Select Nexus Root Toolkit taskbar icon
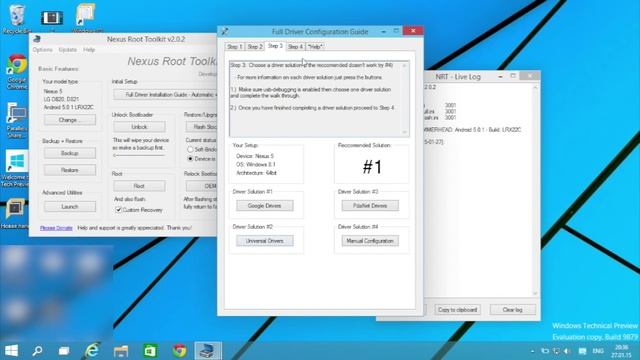This screenshot has width=640, height=360. tap(208, 351)
